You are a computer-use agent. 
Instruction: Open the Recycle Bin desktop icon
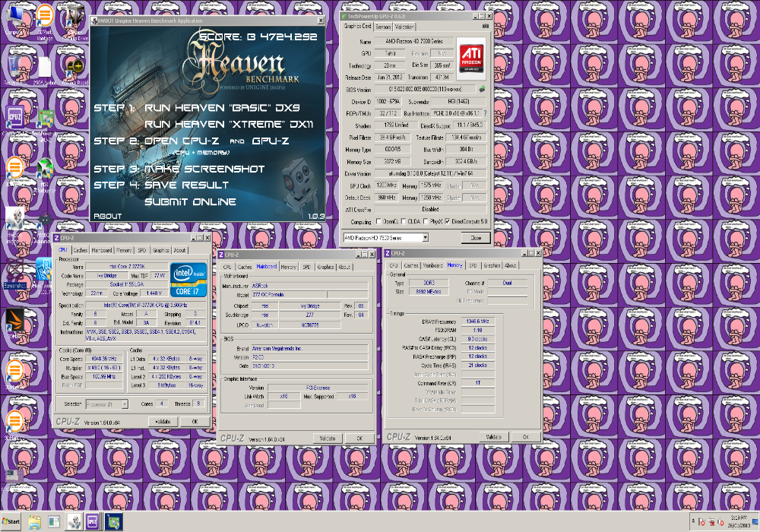click(16, 68)
